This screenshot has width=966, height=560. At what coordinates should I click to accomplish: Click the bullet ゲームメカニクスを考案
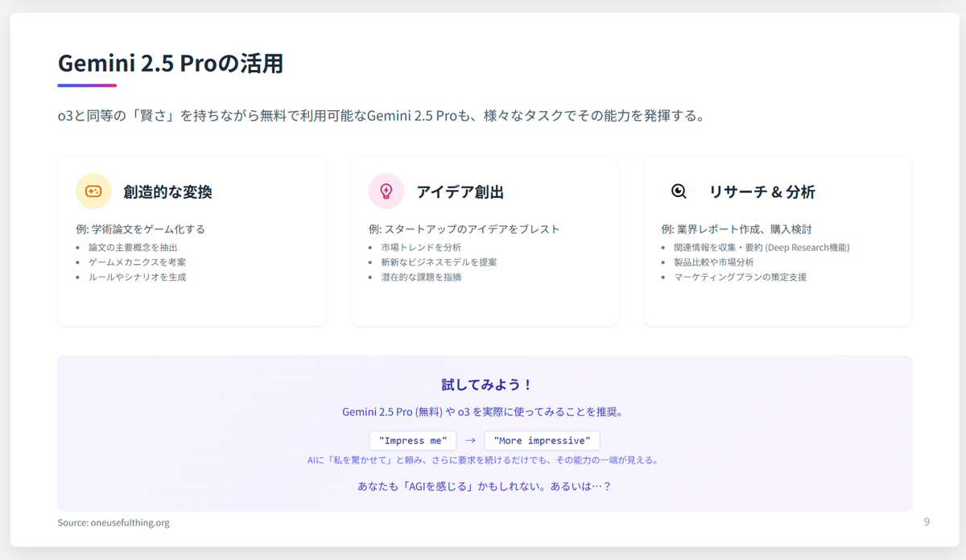point(138,262)
